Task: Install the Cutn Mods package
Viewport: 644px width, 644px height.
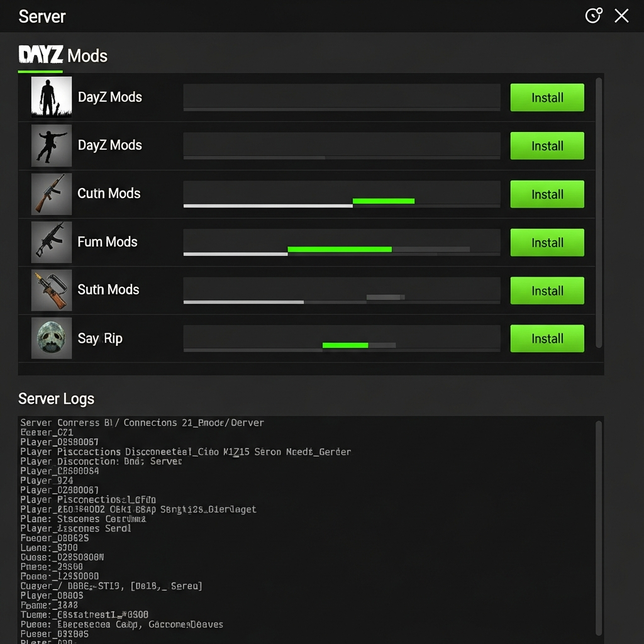Action: point(547,194)
